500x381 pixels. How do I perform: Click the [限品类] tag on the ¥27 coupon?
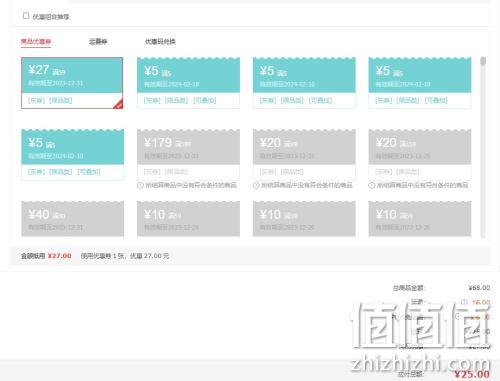pos(61,100)
